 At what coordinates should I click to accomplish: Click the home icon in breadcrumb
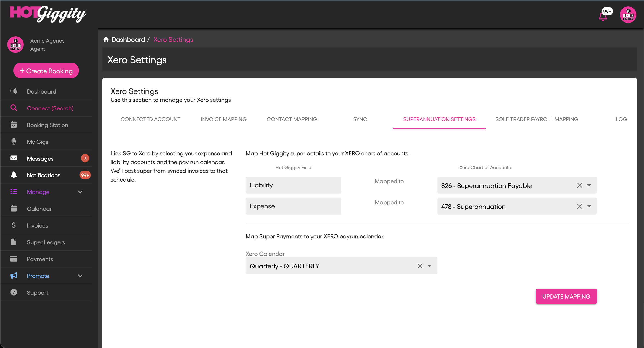click(106, 40)
